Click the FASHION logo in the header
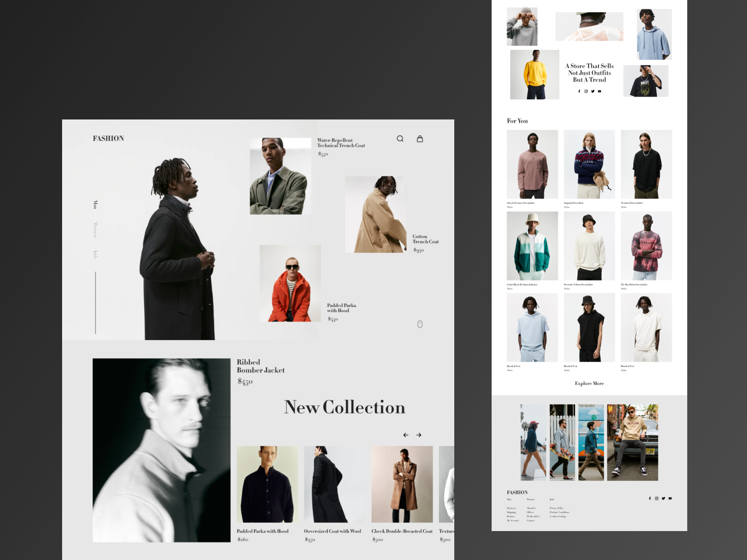Screen dimensions: 747x560 point(108,138)
